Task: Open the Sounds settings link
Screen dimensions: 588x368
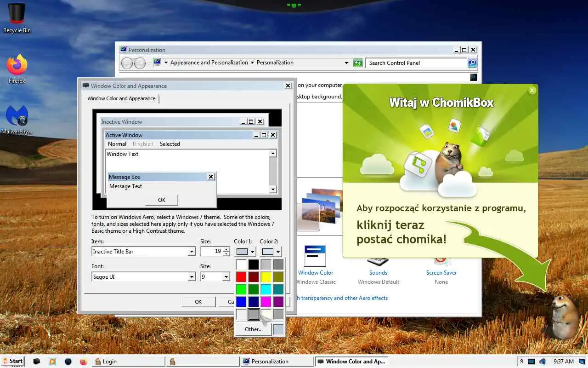Action: [x=378, y=273]
